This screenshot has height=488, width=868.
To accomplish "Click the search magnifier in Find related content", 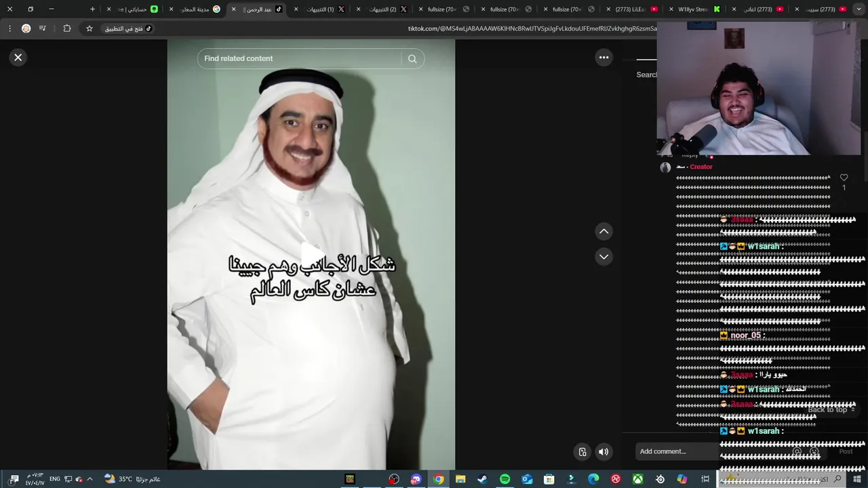I will [x=412, y=59].
